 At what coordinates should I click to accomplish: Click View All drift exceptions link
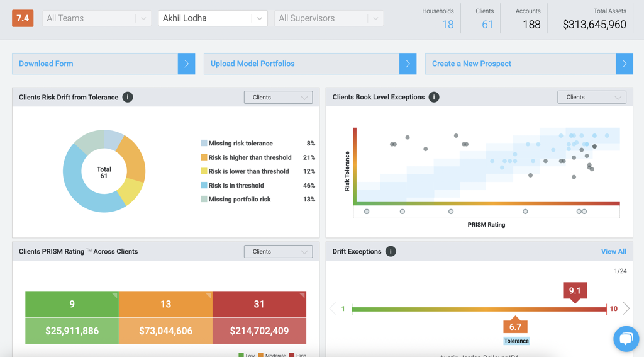coord(613,251)
